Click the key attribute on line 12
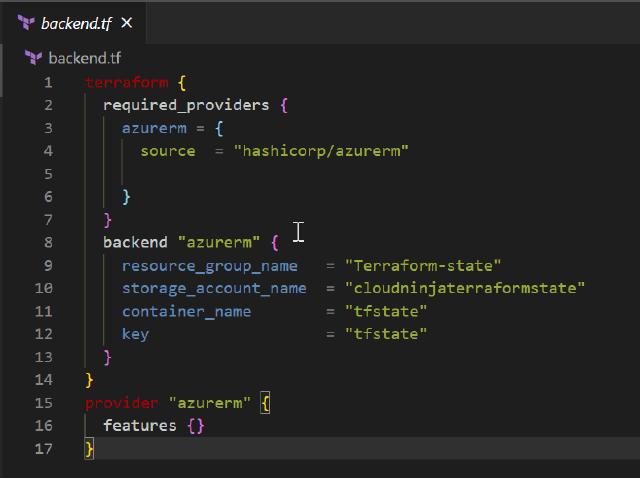 click(135, 334)
